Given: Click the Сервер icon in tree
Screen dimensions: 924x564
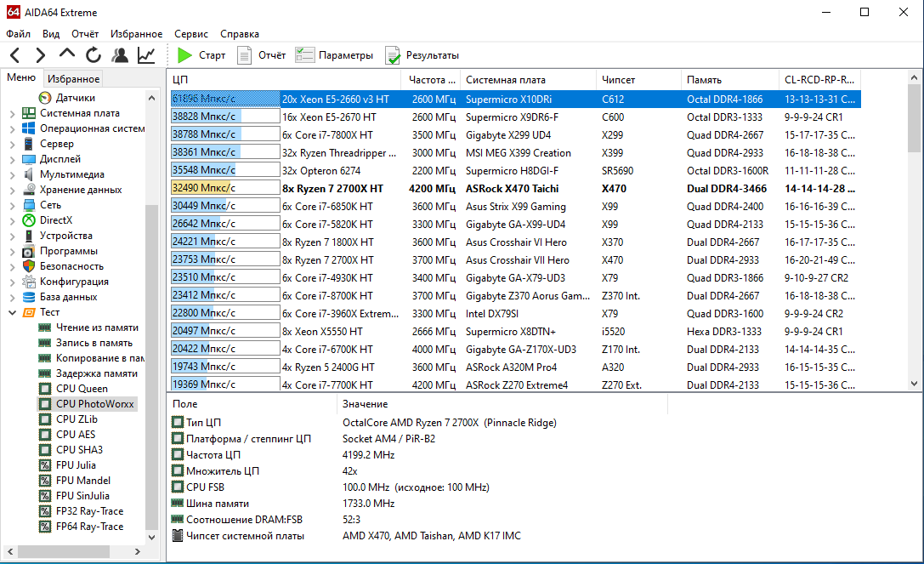Looking at the screenshot, I should click(28, 144).
